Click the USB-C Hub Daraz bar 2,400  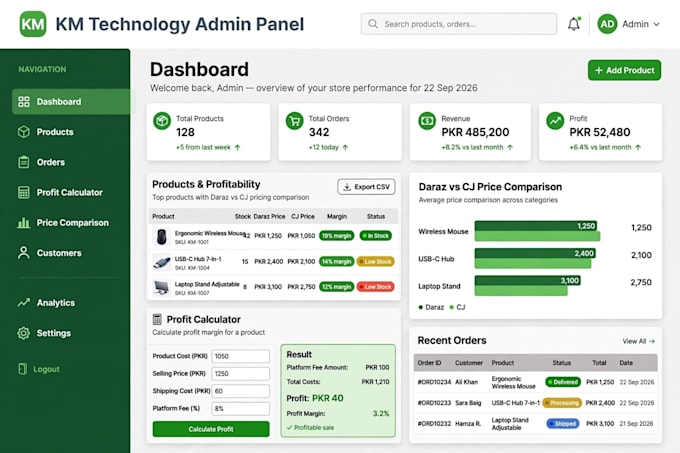click(535, 253)
